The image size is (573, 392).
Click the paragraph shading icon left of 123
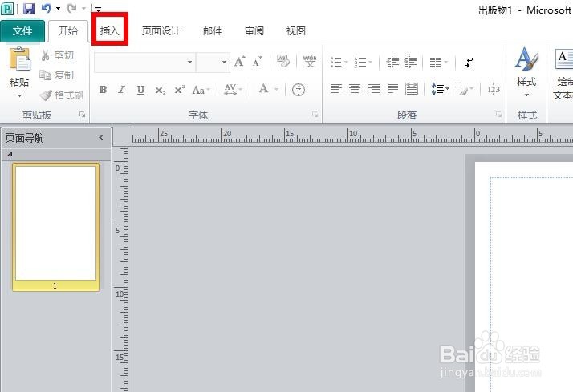pos(463,89)
